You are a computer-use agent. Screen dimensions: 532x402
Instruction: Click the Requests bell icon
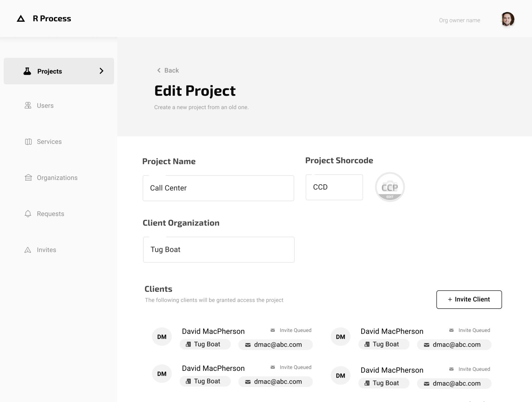tap(28, 214)
